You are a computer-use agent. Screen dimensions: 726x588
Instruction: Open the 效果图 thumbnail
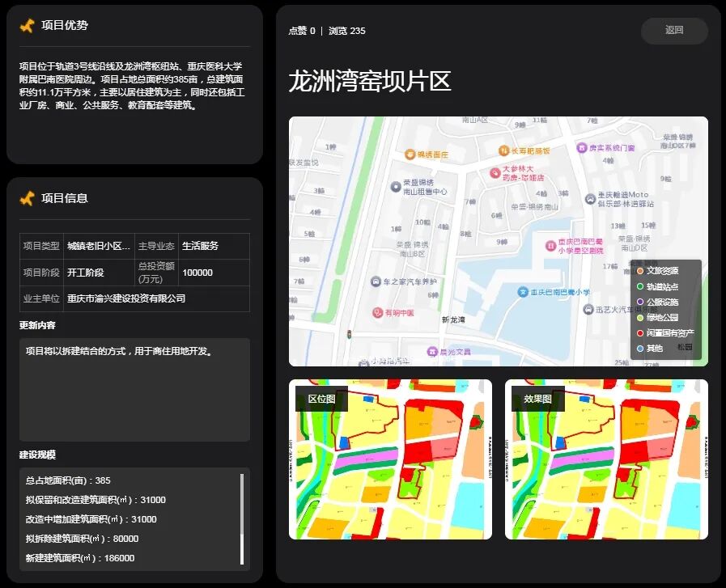(606, 459)
